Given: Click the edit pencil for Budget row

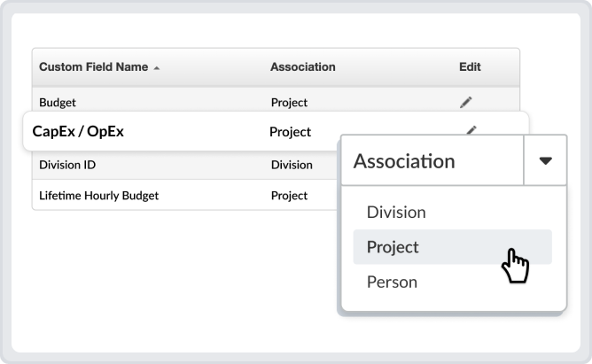Looking at the screenshot, I should (466, 102).
